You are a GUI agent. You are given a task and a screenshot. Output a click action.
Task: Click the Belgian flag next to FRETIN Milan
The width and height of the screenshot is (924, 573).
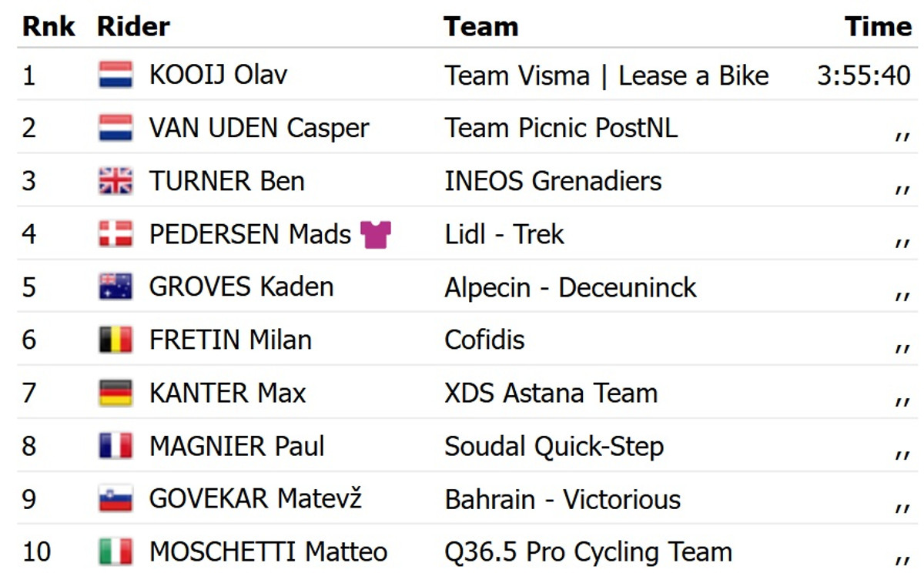coord(115,340)
